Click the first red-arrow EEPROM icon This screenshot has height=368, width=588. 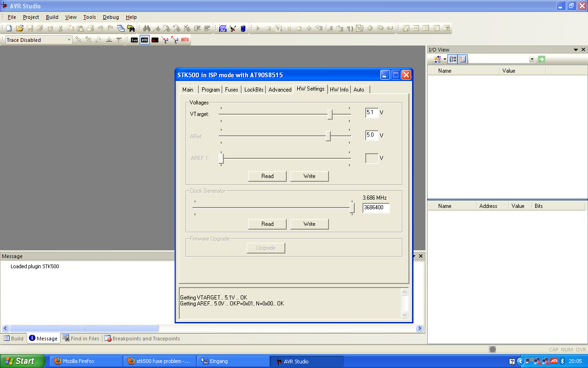coord(165,40)
